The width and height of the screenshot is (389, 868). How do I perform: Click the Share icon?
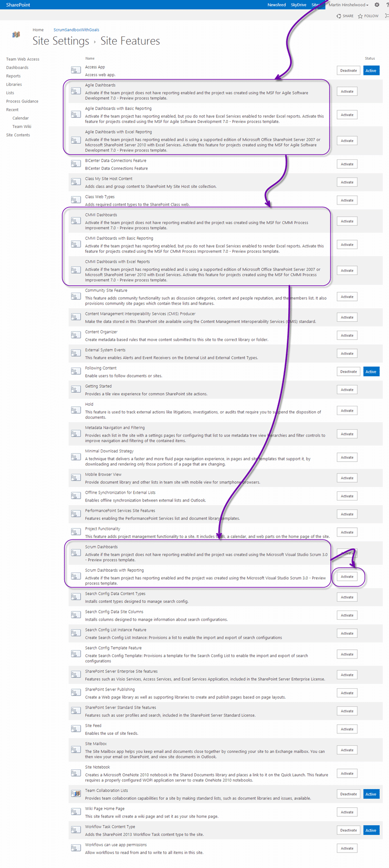coord(339,16)
